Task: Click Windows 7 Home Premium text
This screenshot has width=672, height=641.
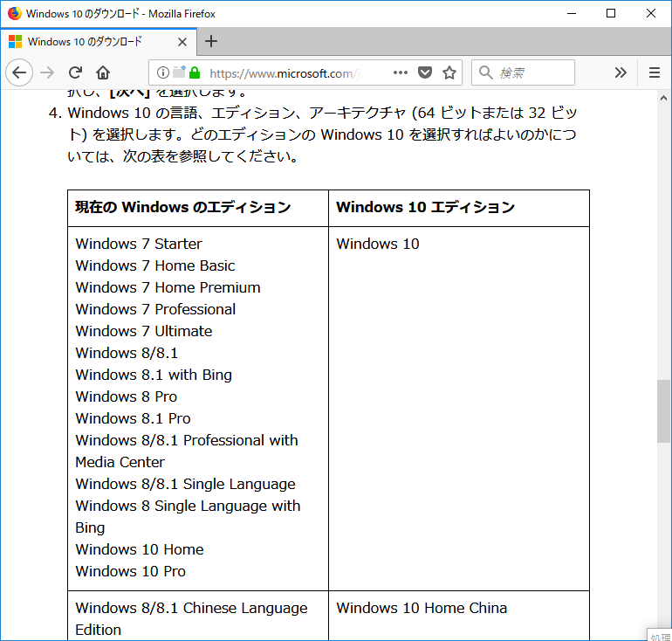Action: (x=168, y=287)
